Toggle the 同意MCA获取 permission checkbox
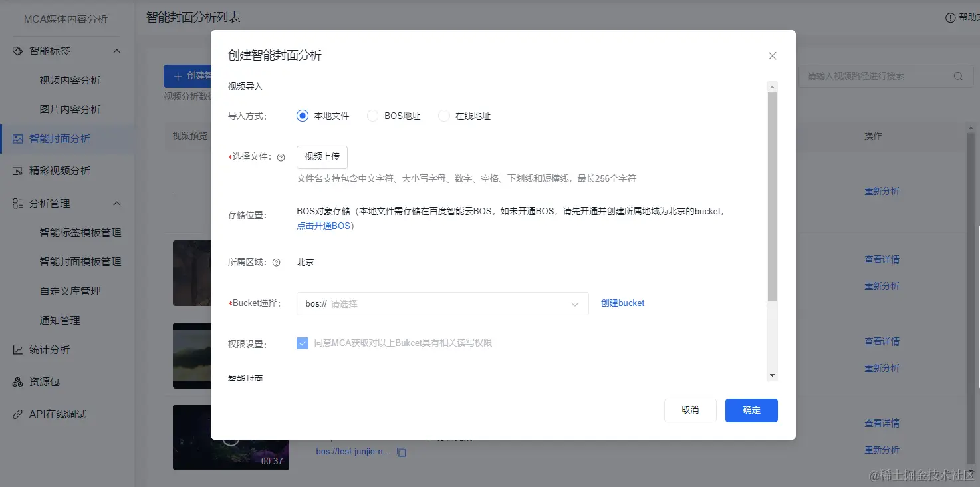The height and width of the screenshot is (487, 980). click(x=303, y=343)
